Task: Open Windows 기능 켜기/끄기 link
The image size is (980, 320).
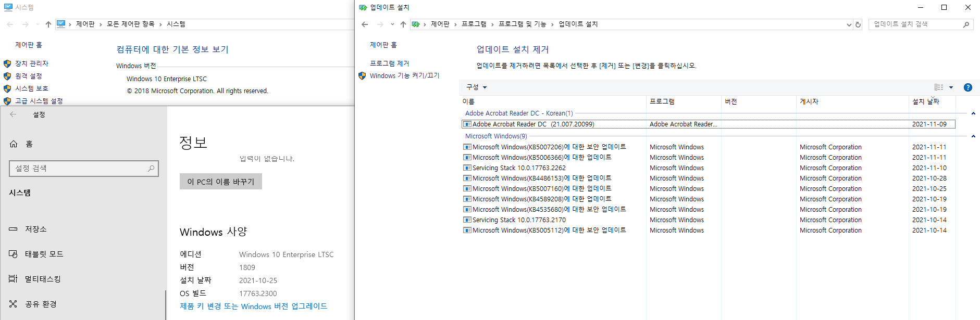Action: point(405,76)
